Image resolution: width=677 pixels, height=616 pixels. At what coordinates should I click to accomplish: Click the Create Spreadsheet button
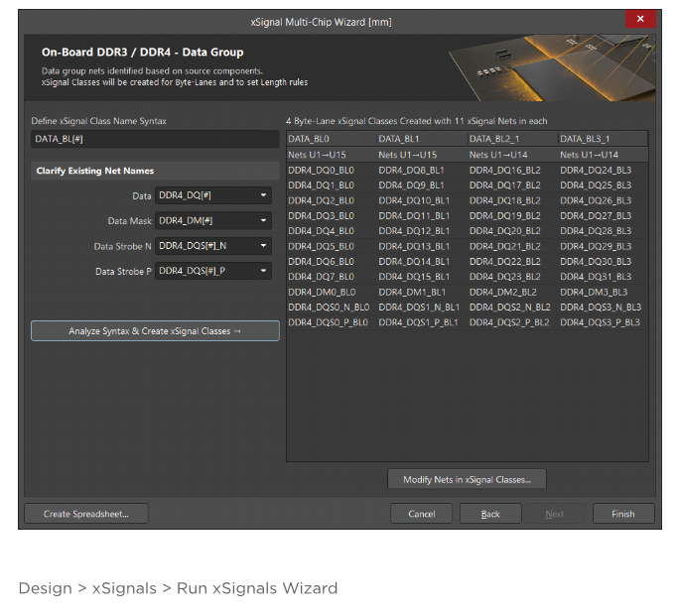click(86, 514)
